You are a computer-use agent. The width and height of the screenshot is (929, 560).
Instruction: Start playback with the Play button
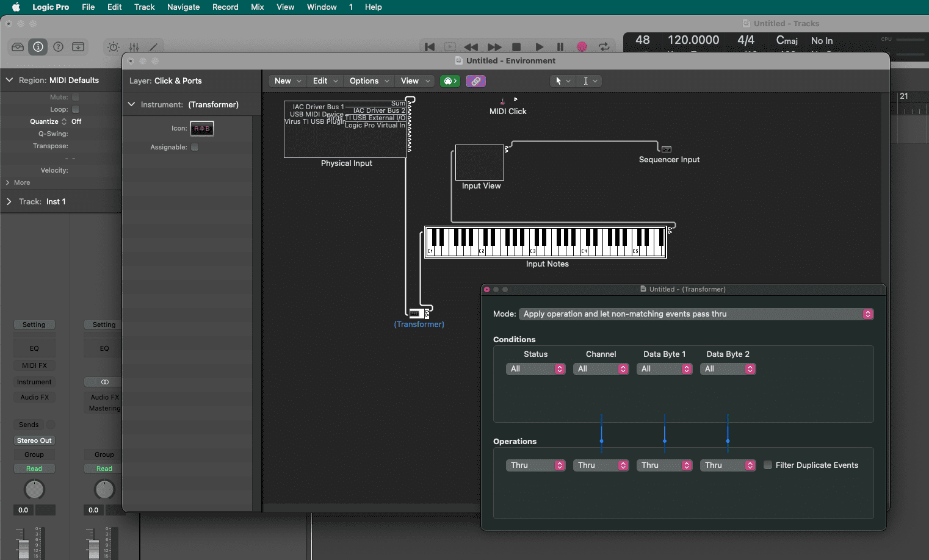click(539, 47)
